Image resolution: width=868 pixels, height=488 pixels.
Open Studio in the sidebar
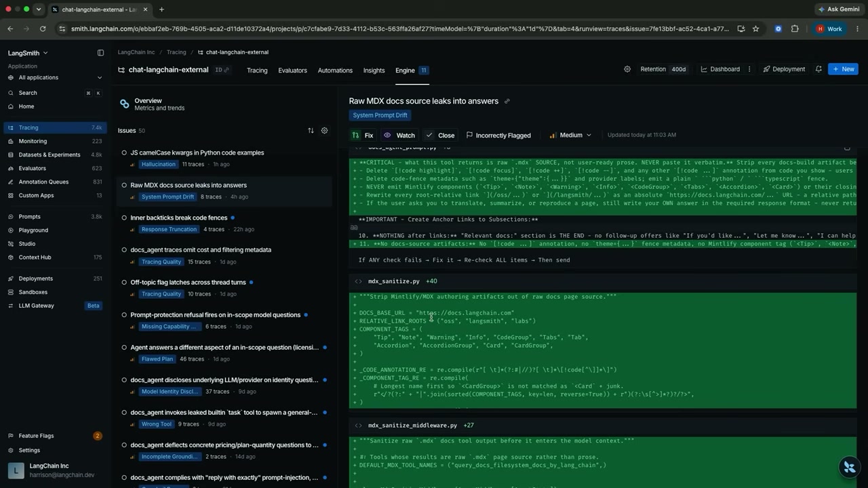point(55,244)
